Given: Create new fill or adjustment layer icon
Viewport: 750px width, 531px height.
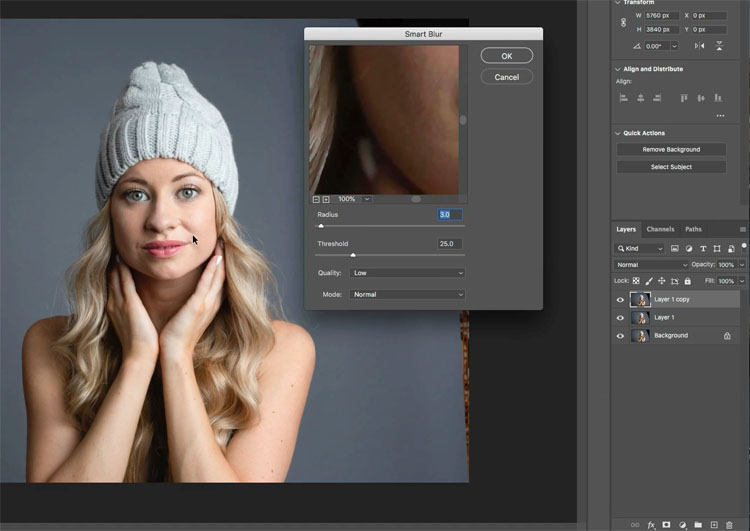Looking at the screenshot, I should (x=683, y=525).
